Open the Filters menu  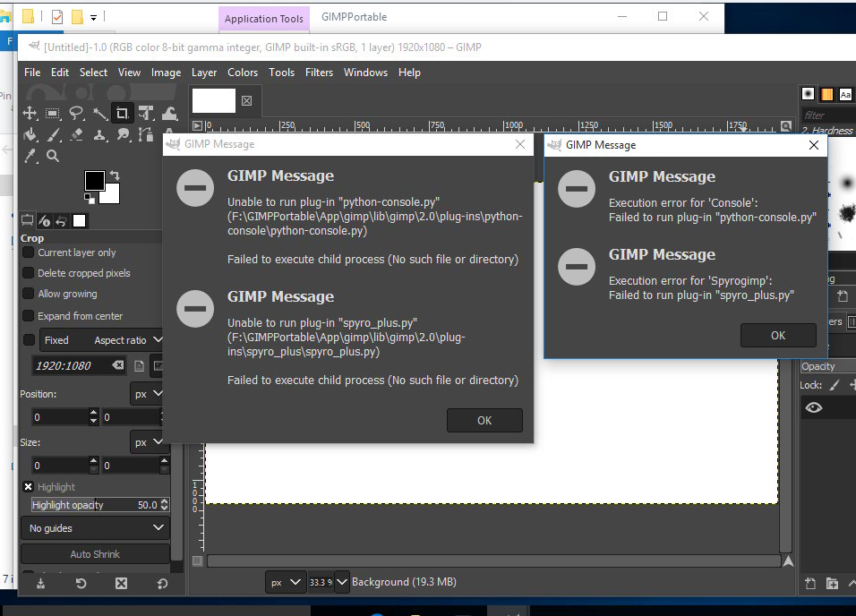[320, 73]
